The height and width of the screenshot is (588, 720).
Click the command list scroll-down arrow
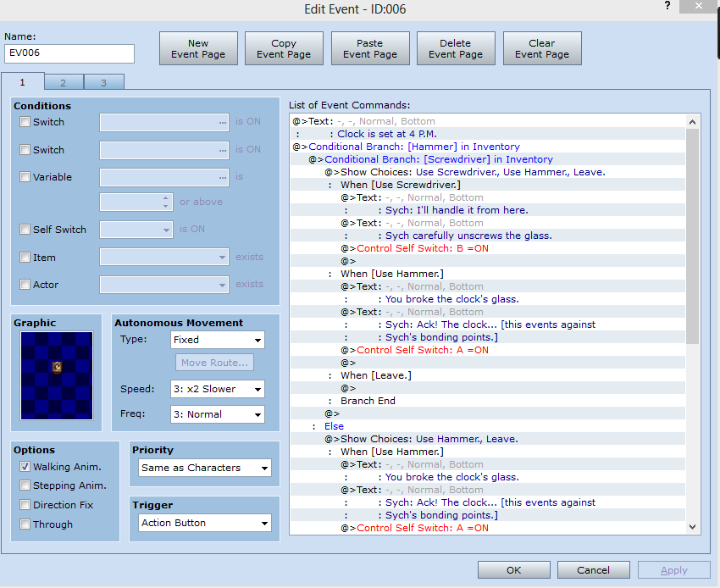(692, 527)
